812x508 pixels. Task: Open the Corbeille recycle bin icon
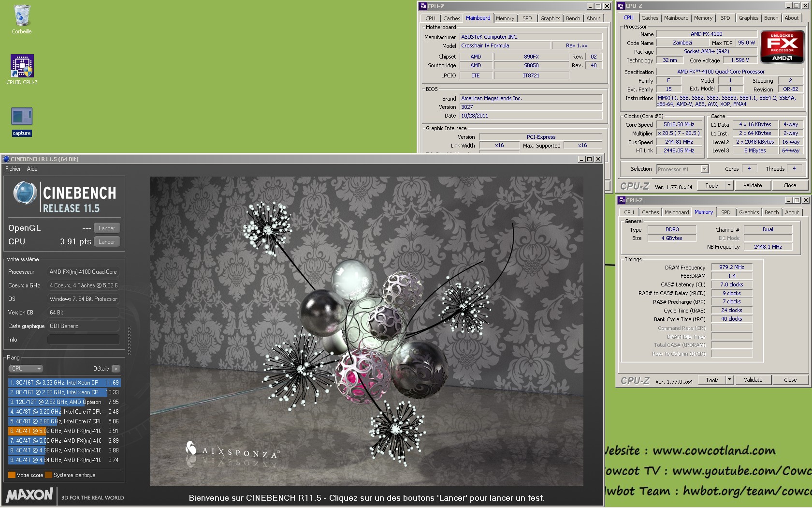pyautogui.click(x=22, y=16)
